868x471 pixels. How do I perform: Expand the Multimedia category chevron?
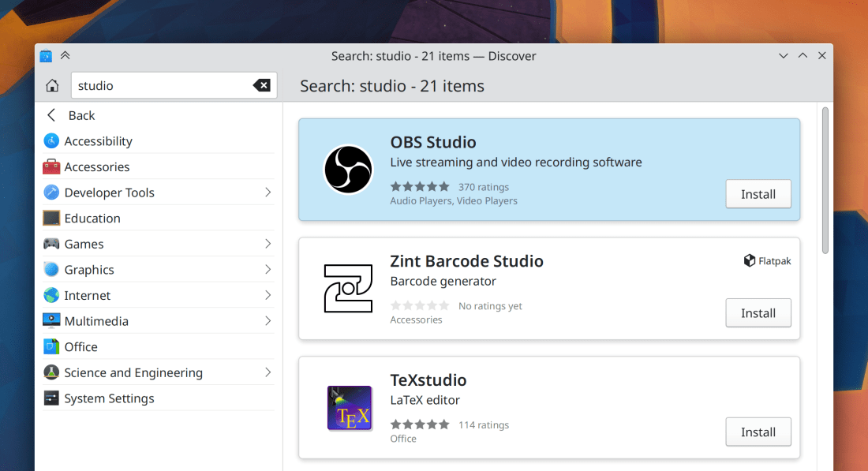click(x=268, y=321)
